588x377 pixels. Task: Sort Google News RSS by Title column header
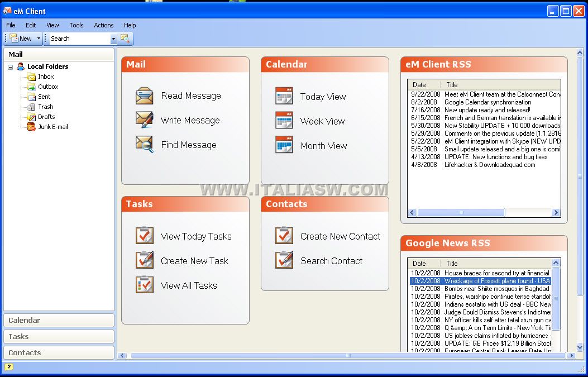point(497,263)
